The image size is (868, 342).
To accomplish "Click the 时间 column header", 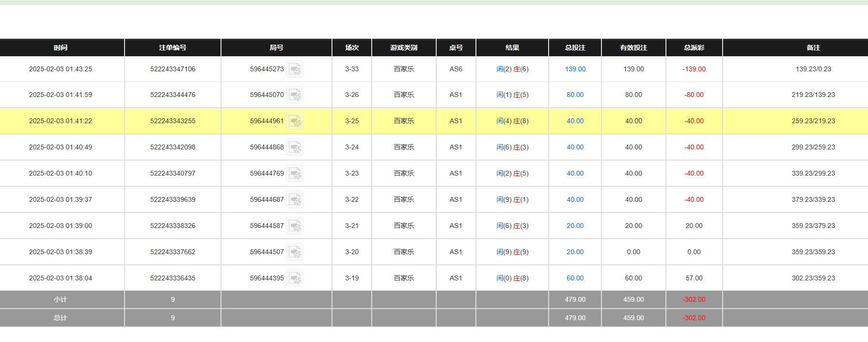I will click(x=61, y=48).
